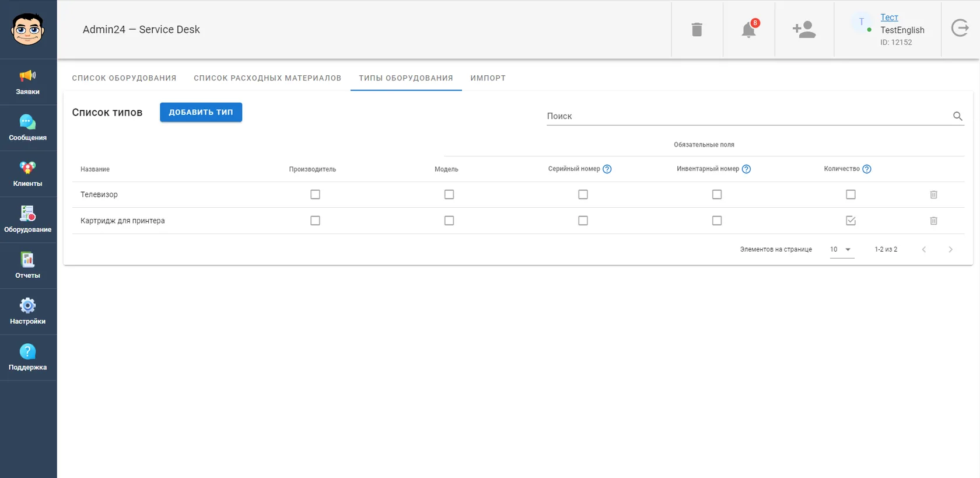Open the Оборудование sidebar section
Image resolution: width=980 pixels, height=478 pixels.
(28, 220)
